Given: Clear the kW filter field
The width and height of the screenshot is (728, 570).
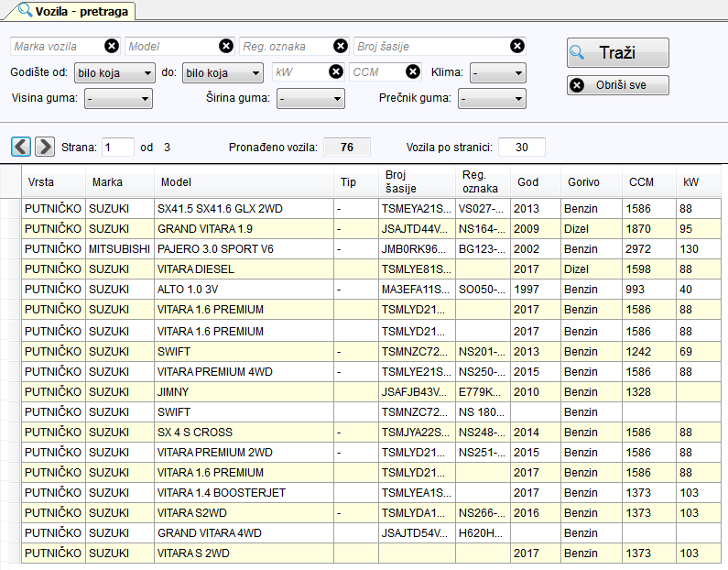Looking at the screenshot, I should (336, 71).
